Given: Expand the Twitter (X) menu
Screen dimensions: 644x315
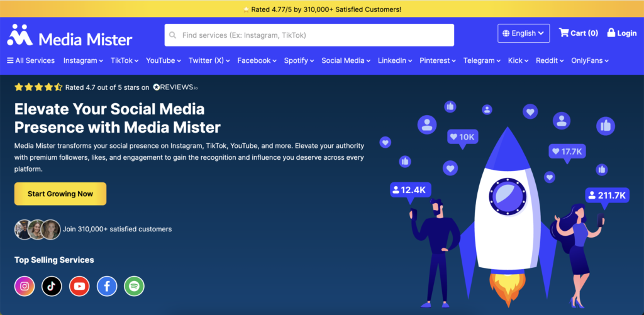Looking at the screenshot, I should click(x=209, y=60).
